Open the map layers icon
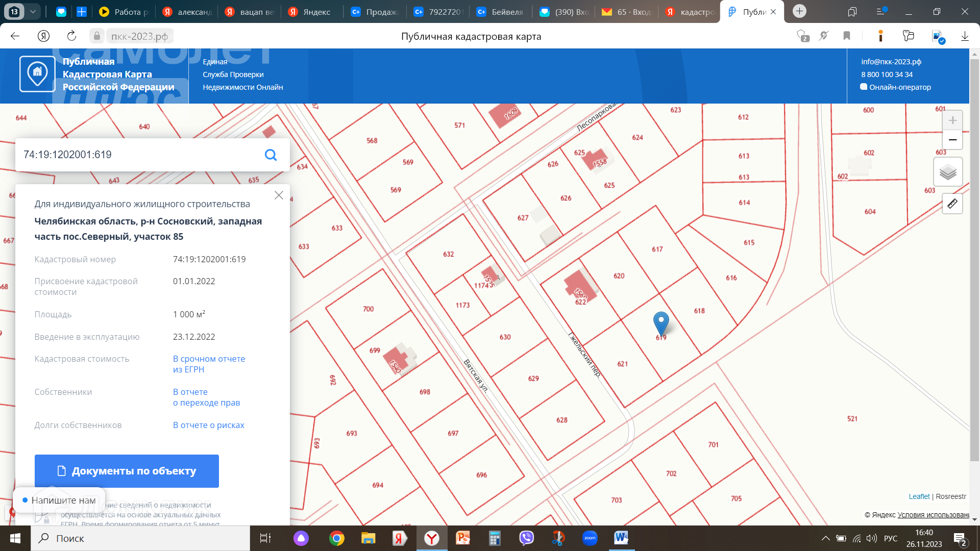Screen dimensions: 980x551 pyautogui.click(x=948, y=172)
